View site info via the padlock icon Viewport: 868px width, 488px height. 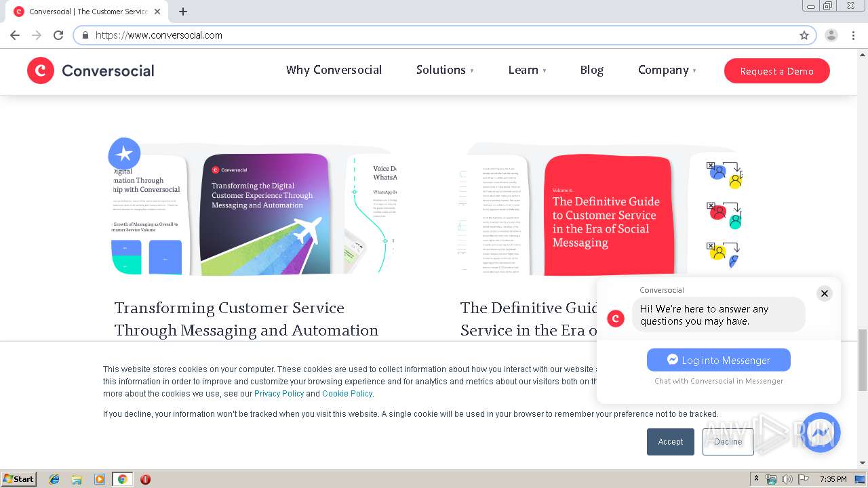pyautogui.click(x=85, y=35)
